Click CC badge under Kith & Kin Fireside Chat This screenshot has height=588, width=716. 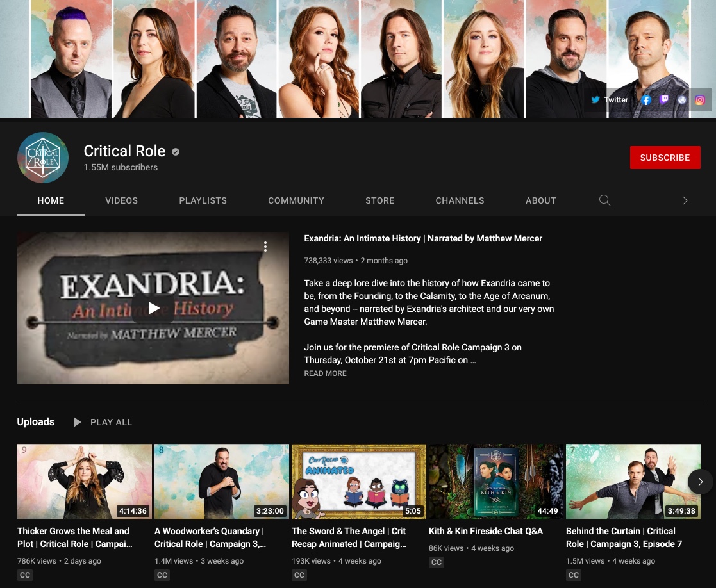437,562
